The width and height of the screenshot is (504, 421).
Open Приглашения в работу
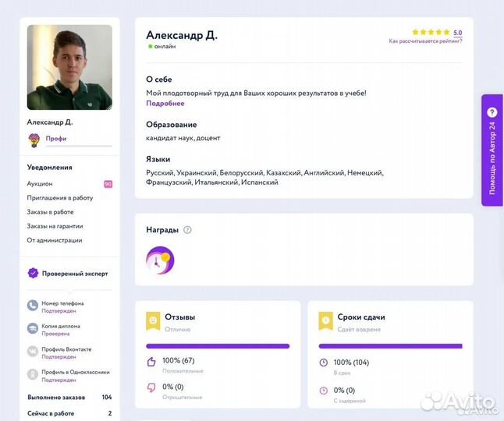click(60, 198)
